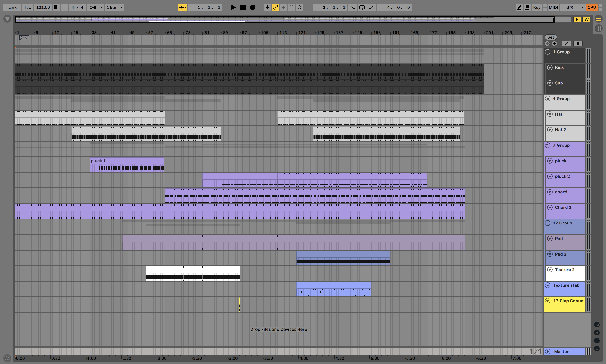
Task: Jump to Next Locator arrow
Action: tap(554, 44)
